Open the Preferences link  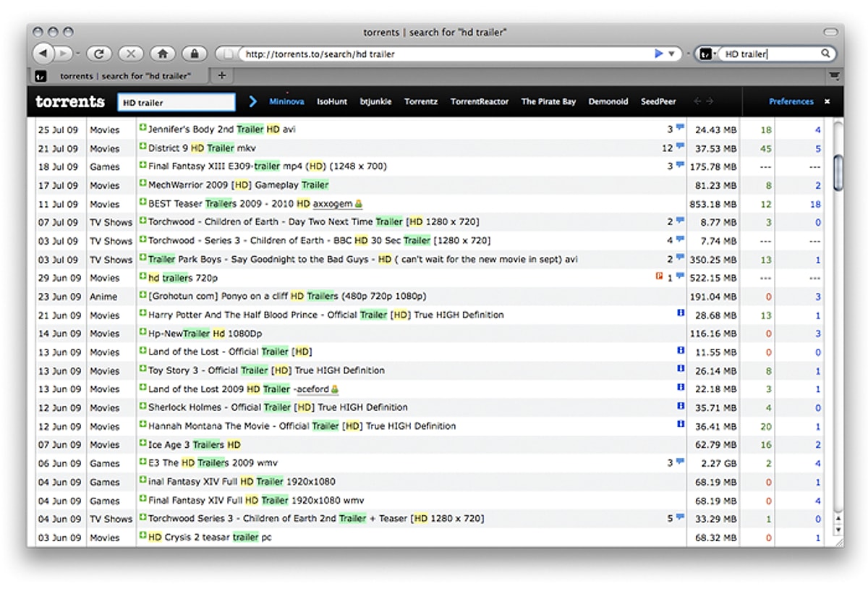click(791, 102)
